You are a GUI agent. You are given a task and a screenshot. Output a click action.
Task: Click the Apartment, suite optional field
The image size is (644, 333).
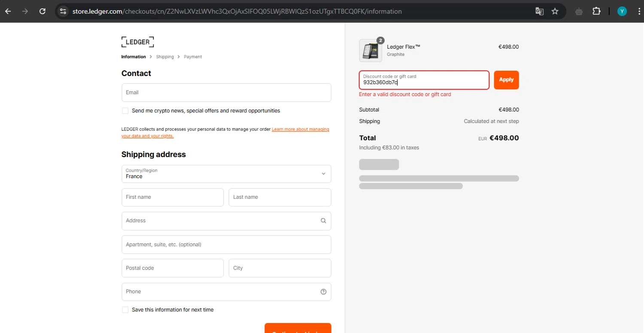click(226, 245)
